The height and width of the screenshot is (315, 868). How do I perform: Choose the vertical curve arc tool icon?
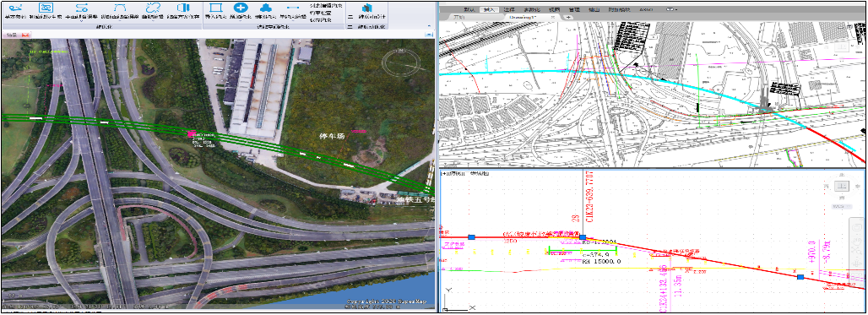(x=119, y=8)
